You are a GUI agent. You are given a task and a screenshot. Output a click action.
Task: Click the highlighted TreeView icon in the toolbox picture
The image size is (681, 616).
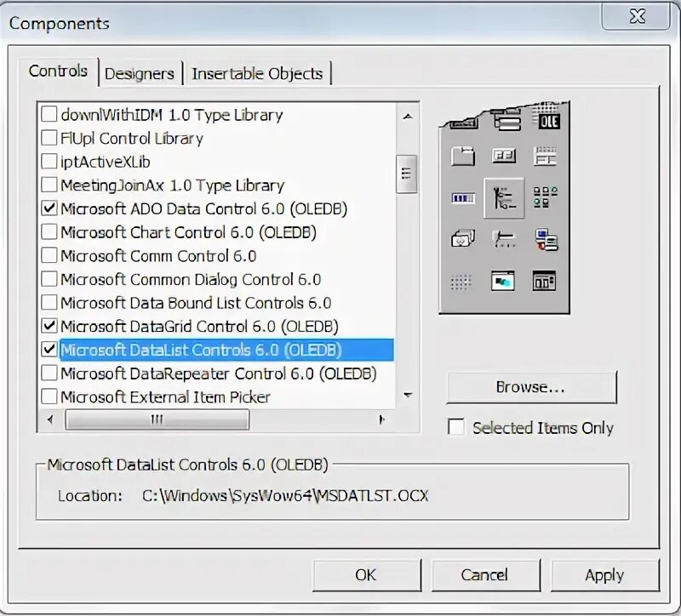[504, 198]
